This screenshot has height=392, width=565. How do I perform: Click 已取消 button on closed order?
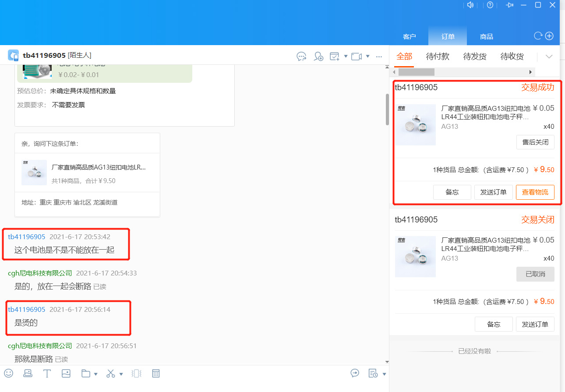tap(535, 274)
